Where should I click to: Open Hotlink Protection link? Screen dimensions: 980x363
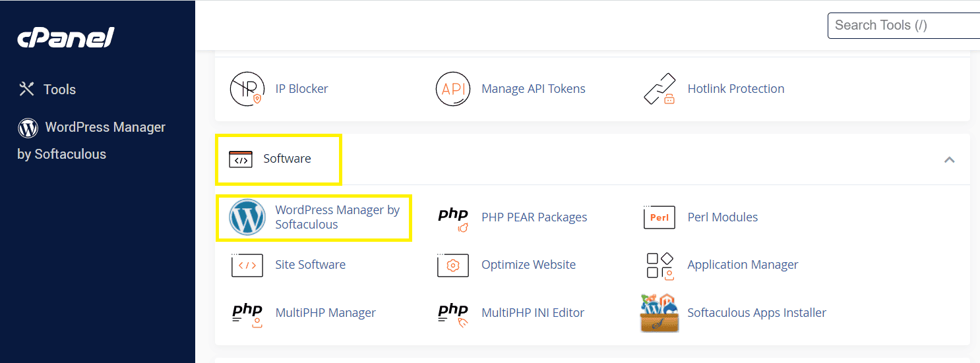pos(735,89)
